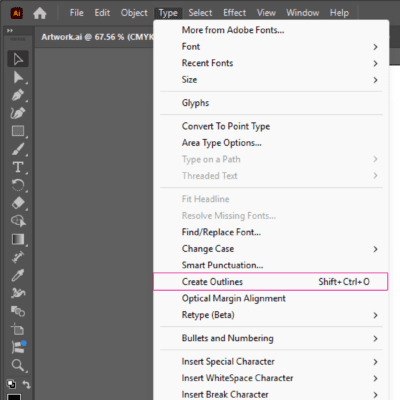Expand the Font submenu
This screenshot has height=400, width=400.
271,47
